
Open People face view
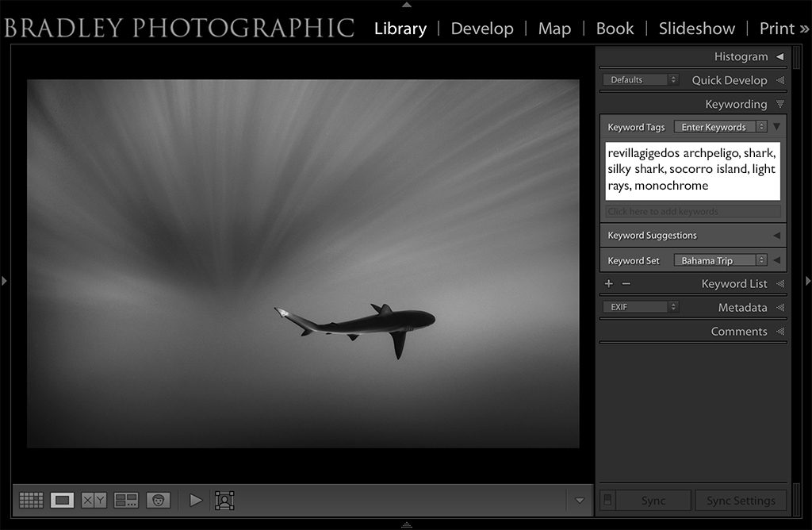[x=159, y=500]
